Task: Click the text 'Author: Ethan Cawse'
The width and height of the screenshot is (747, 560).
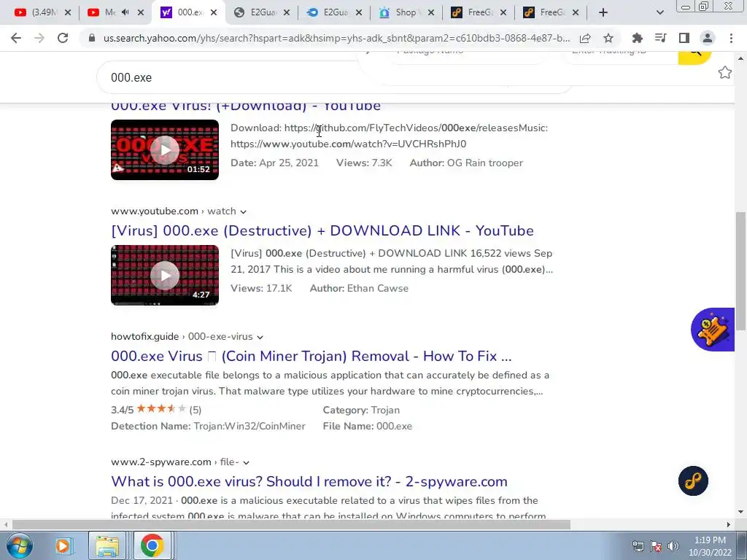Action: pyautogui.click(x=359, y=288)
